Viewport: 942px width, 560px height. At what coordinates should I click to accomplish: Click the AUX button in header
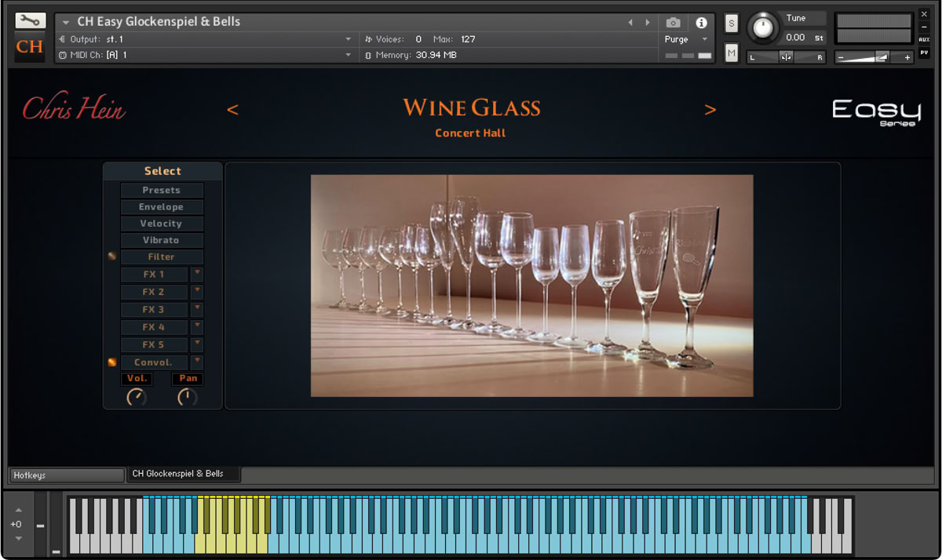(924, 39)
